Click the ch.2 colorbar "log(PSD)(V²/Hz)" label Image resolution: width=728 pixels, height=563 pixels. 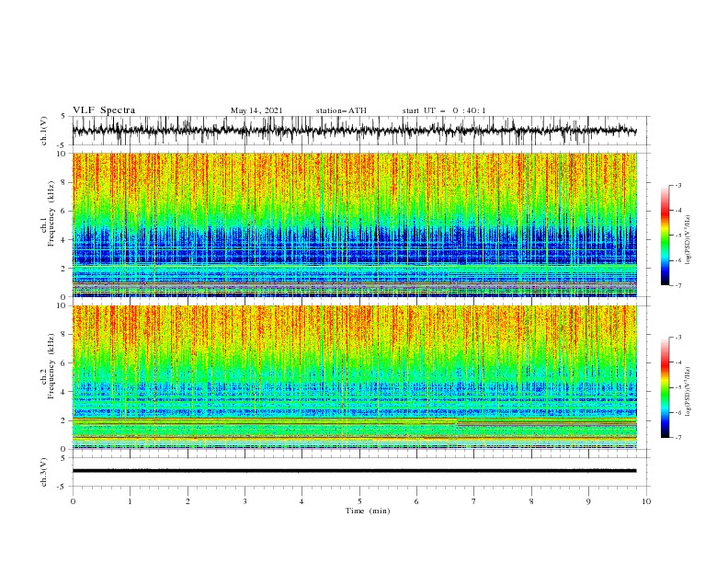[x=688, y=392]
